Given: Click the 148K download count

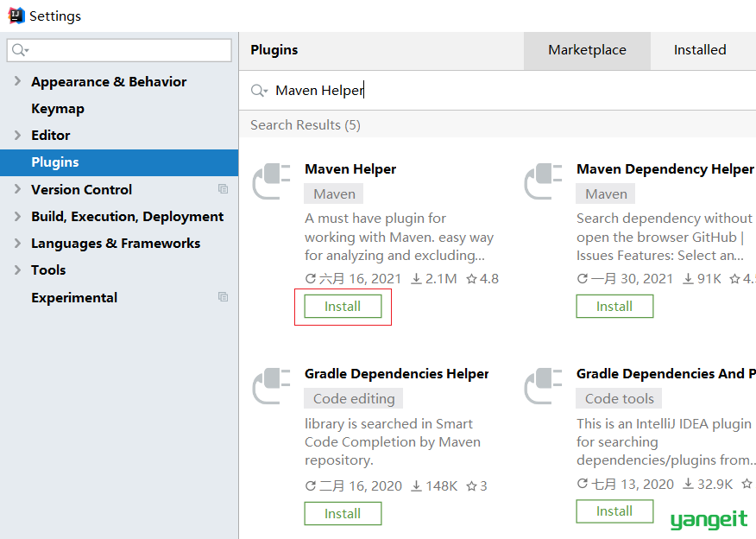Looking at the screenshot, I should [441, 486].
